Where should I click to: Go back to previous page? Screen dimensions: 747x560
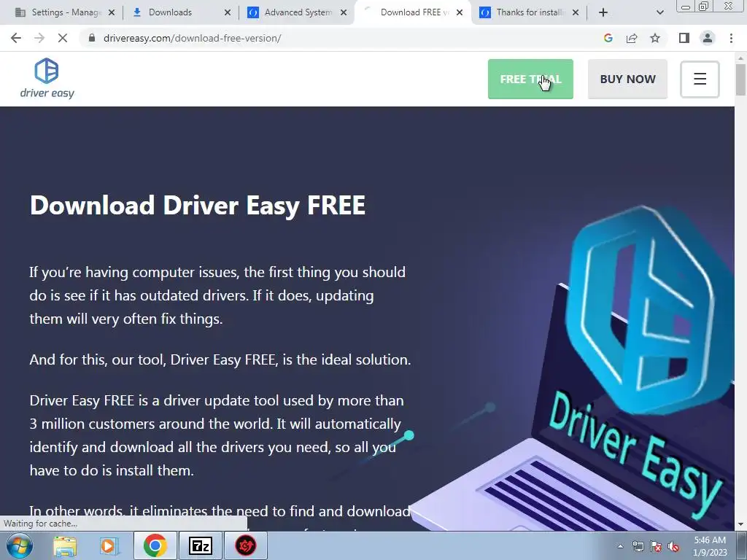point(16,38)
